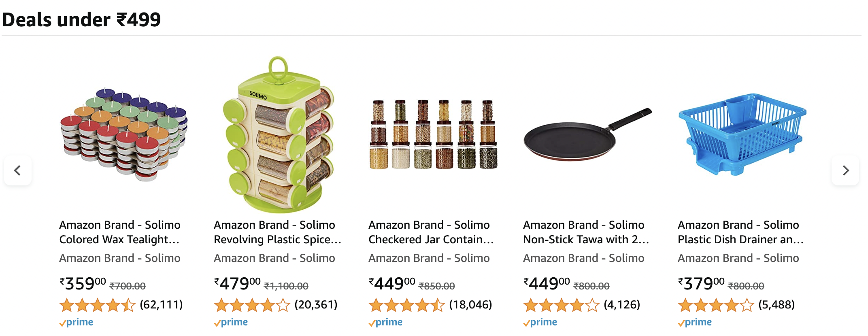The height and width of the screenshot is (336, 868).
Task: Click the review count of the Checkered Jars
Action: tap(471, 305)
